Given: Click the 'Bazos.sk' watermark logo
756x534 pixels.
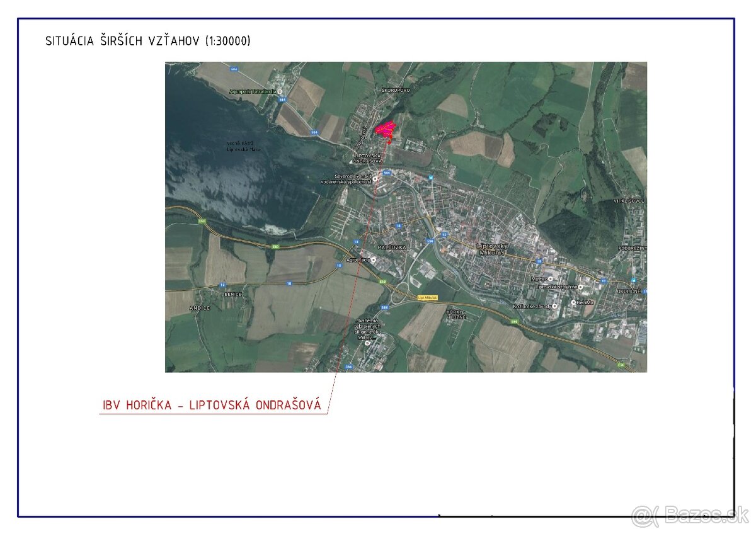Looking at the screenshot, I should (690, 516).
